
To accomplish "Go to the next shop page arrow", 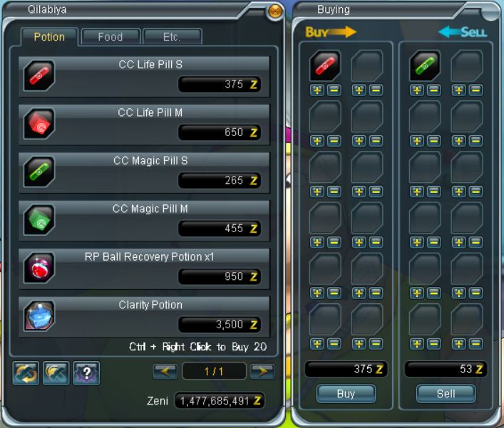I will (x=262, y=372).
